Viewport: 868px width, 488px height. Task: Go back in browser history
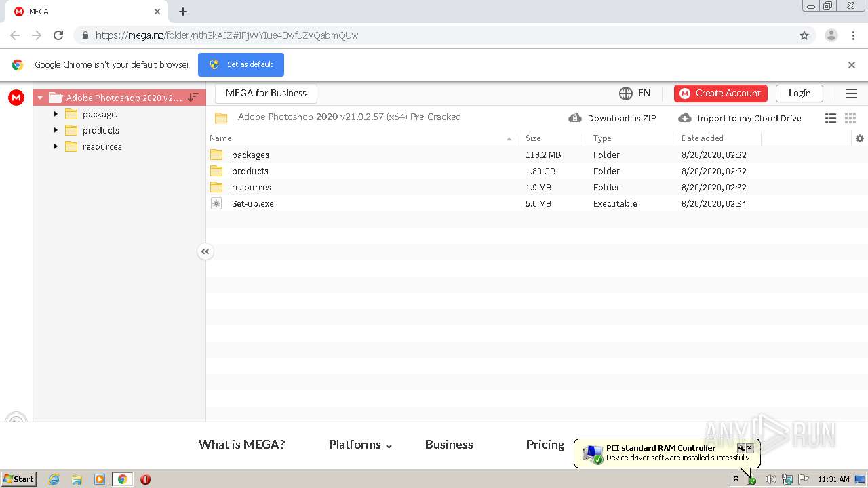(x=15, y=35)
